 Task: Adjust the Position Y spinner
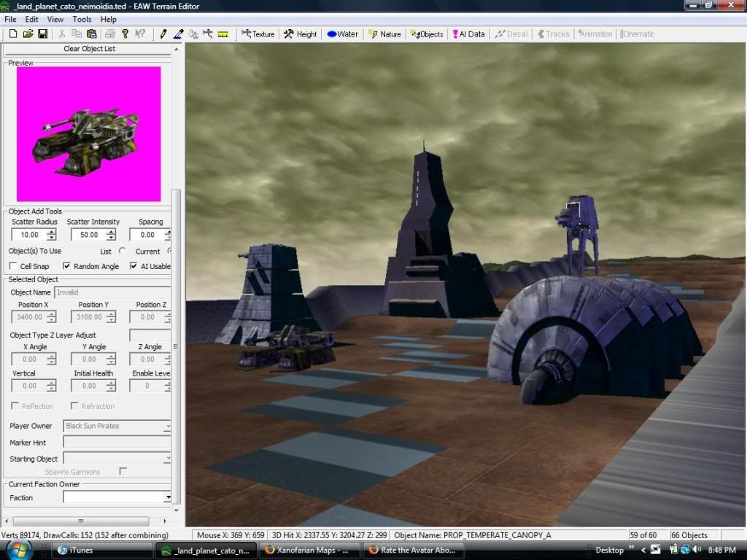point(111,316)
